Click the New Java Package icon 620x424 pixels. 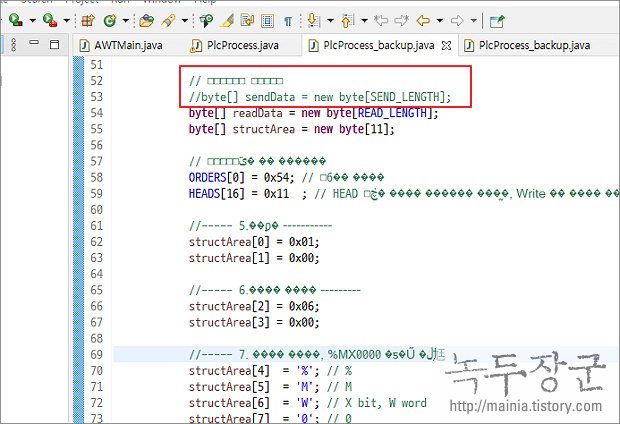point(88,20)
